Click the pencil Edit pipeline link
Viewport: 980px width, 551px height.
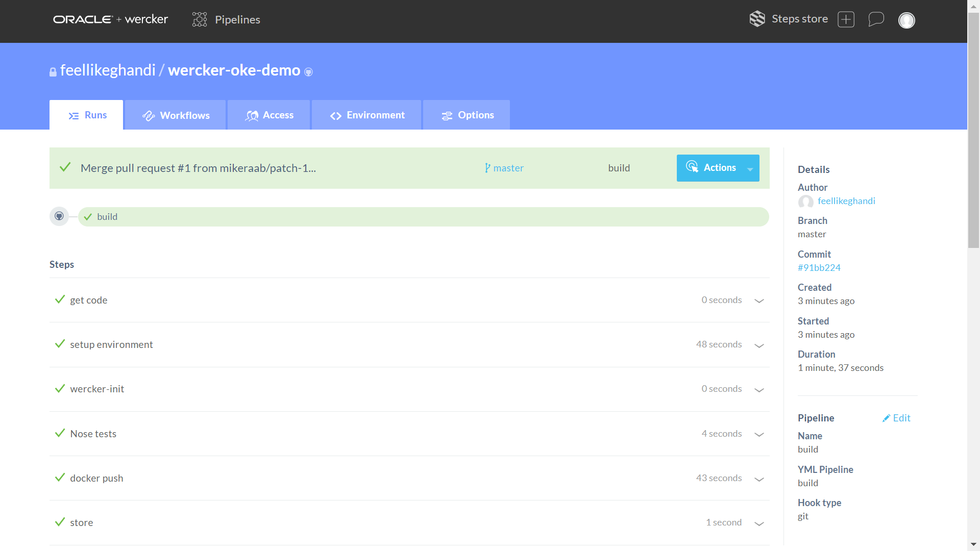[x=896, y=418]
